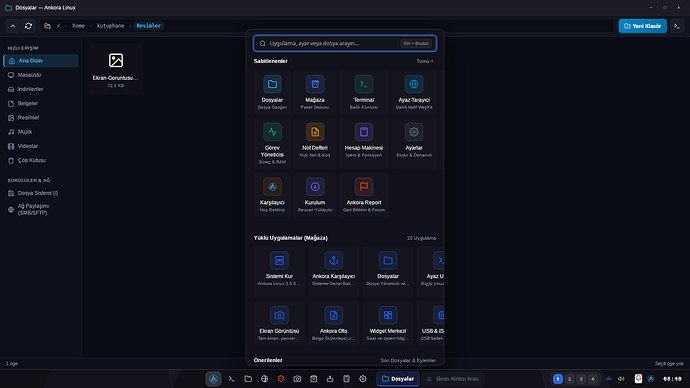The height and width of the screenshot is (388, 690).
Task: Launch Widget Merkezi app
Action: (388, 324)
